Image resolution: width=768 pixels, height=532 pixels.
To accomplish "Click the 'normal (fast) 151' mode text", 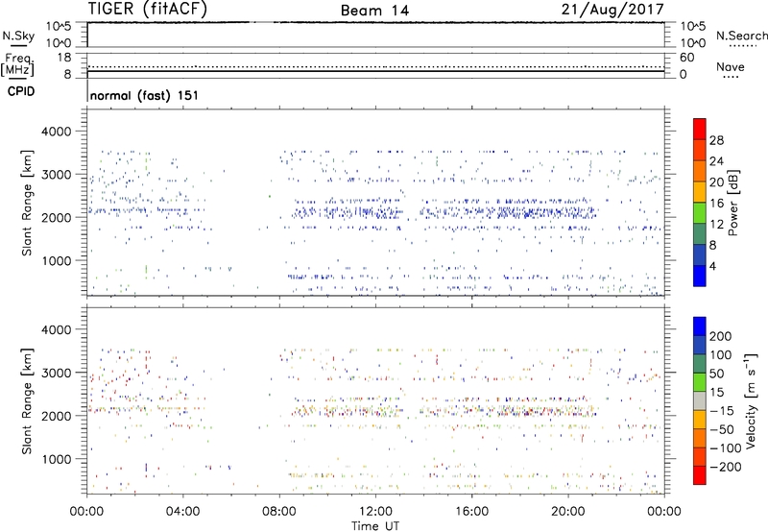I will (145, 95).
